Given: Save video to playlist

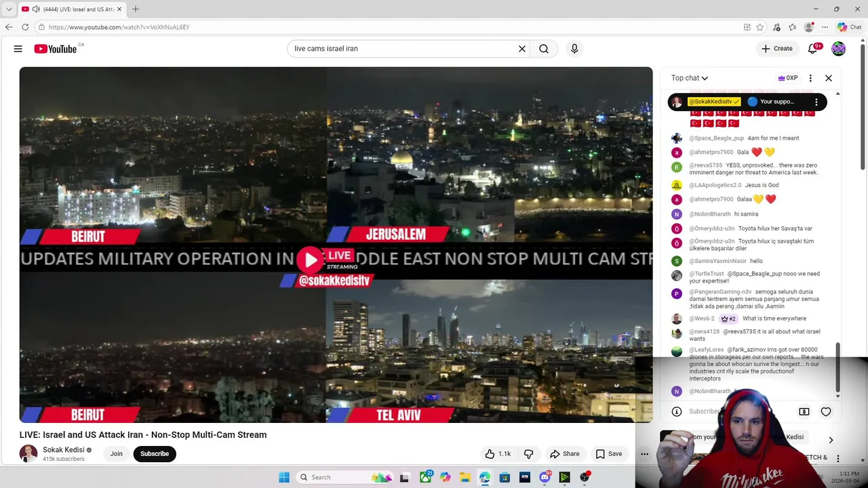Looking at the screenshot, I should [x=608, y=454].
